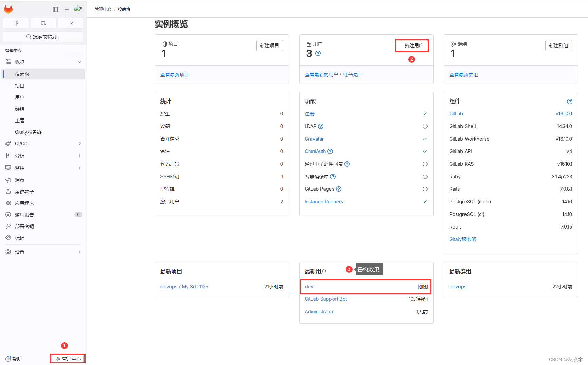Open the OmniAuth feature link
The image size is (588, 365).
pos(315,151)
